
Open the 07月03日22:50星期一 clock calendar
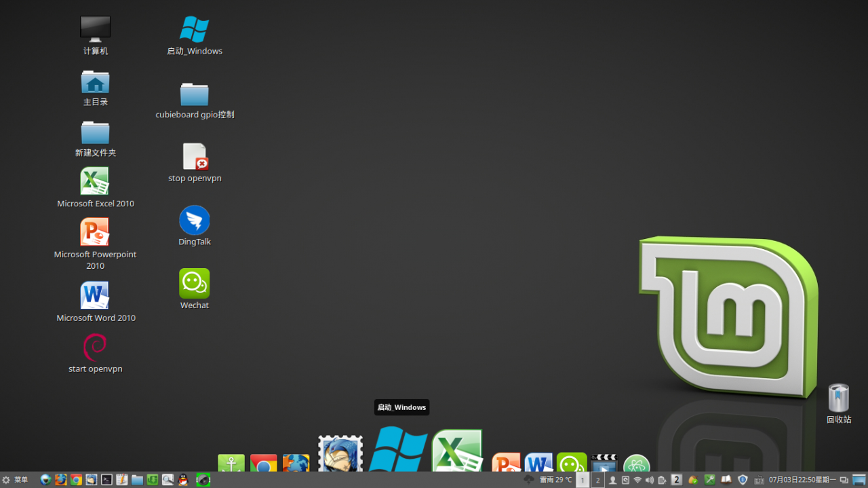point(802,480)
